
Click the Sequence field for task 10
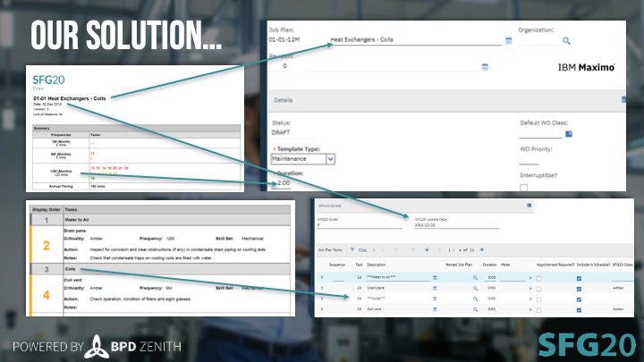click(338, 278)
